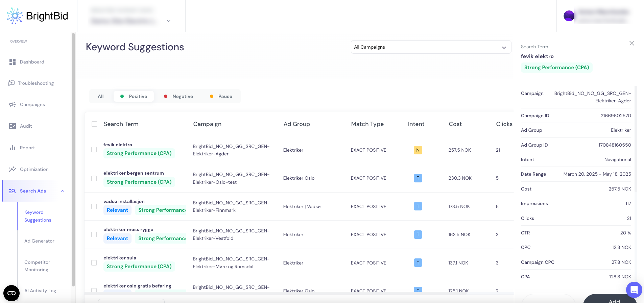644x303 pixels.
Task: Click the Add button in detail panel
Action: click(x=610, y=299)
